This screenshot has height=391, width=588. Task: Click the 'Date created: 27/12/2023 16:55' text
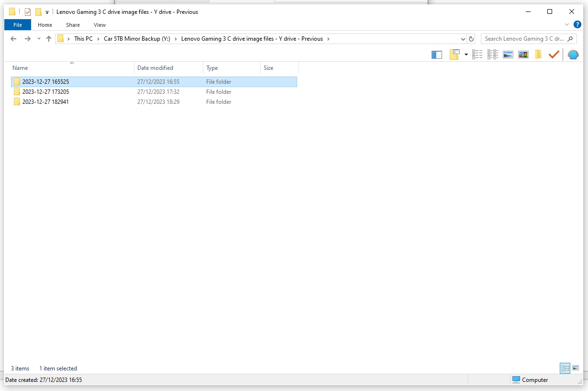click(x=44, y=380)
